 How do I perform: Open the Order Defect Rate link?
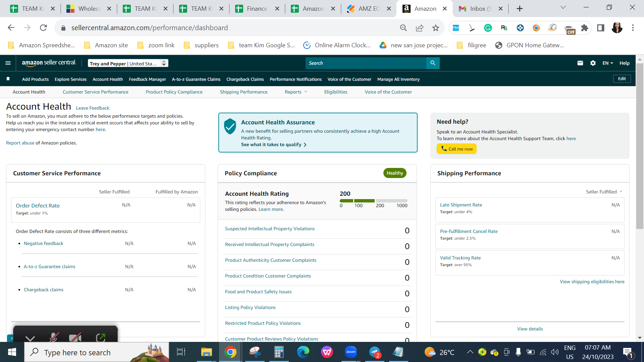38,205
